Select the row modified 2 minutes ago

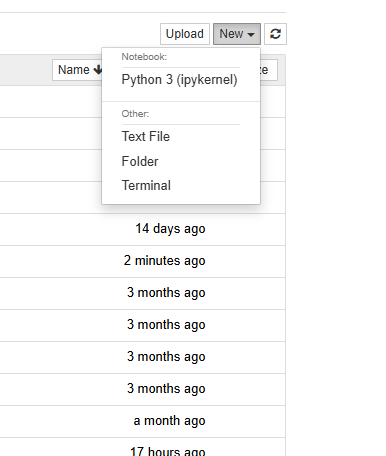(143, 261)
